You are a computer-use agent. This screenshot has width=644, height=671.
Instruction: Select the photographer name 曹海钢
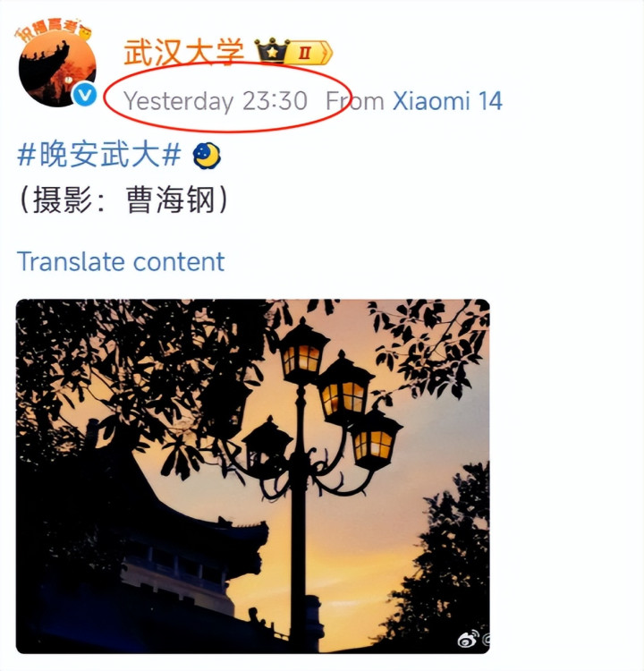point(170,200)
